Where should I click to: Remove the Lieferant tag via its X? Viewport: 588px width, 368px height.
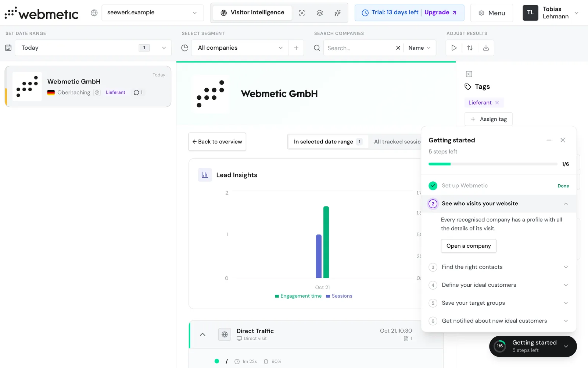[x=497, y=103]
